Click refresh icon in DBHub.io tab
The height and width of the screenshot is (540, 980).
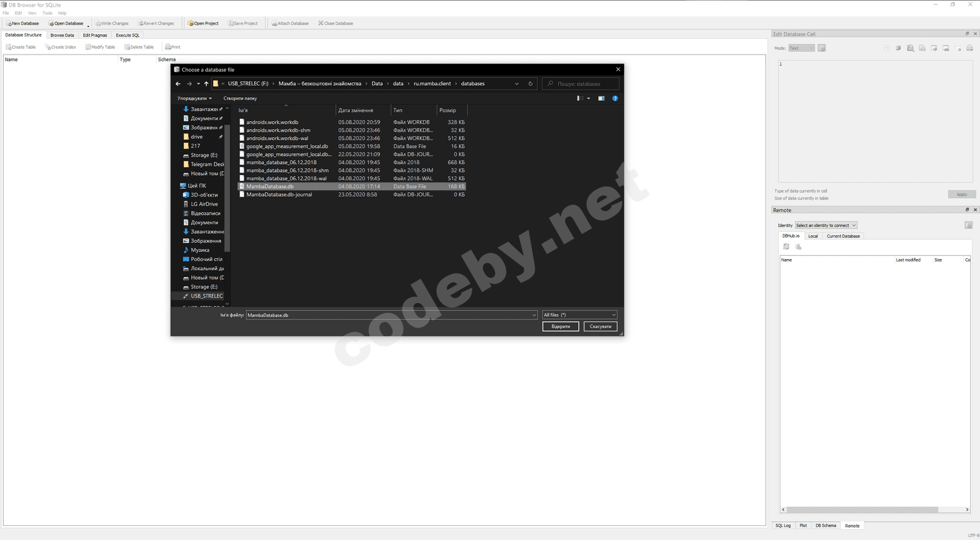(786, 247)
